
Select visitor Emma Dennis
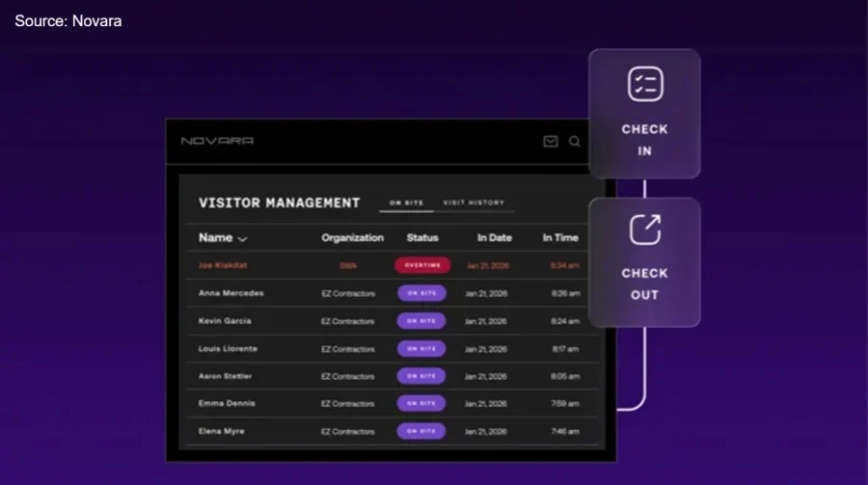click(x=227, y=403)
